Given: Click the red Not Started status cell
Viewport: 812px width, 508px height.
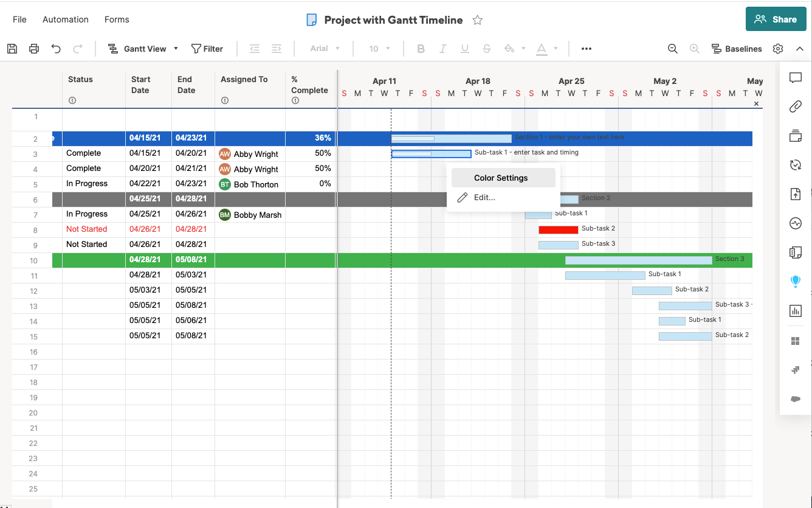Looking at the screenshot, I should point(94,229).
